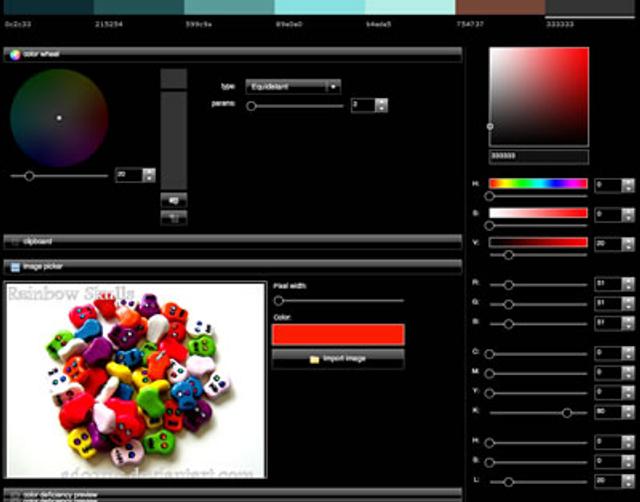Image resolution: width=640 pixels, height=502 pixels.
Task: Adjust the G channel slider
Action: click(509, 304)
